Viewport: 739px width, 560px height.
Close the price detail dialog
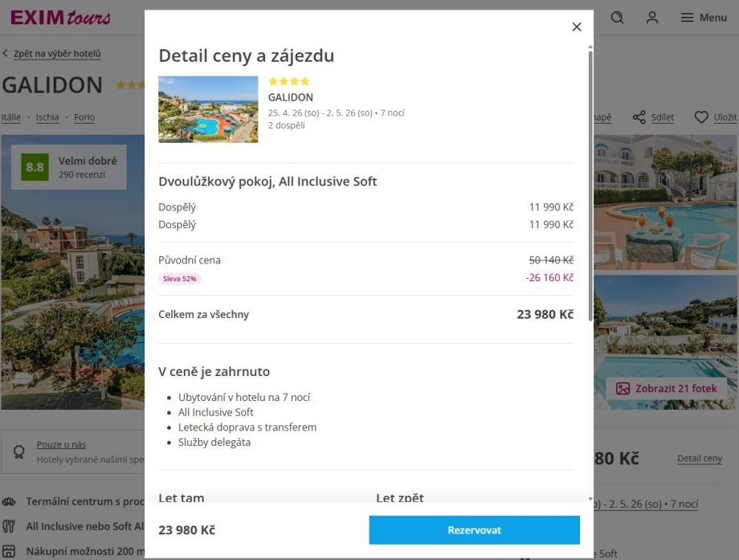coord(576,27)
